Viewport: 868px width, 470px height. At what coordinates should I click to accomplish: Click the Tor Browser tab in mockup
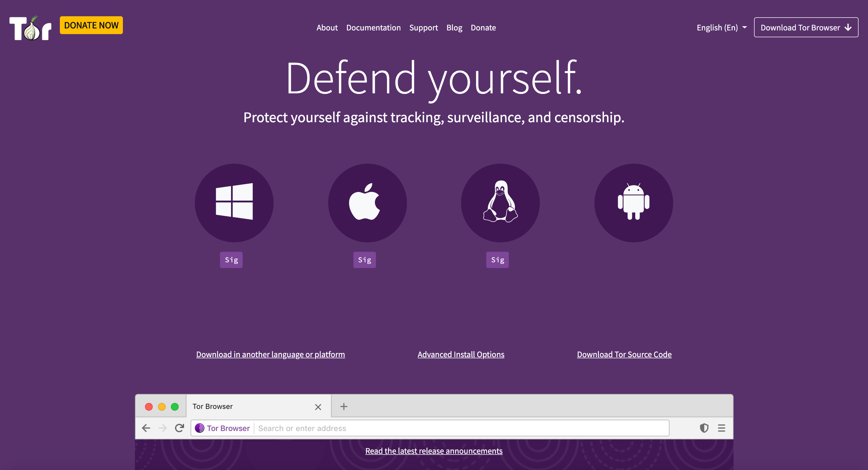pyautogui.click(x=258, y=406)
